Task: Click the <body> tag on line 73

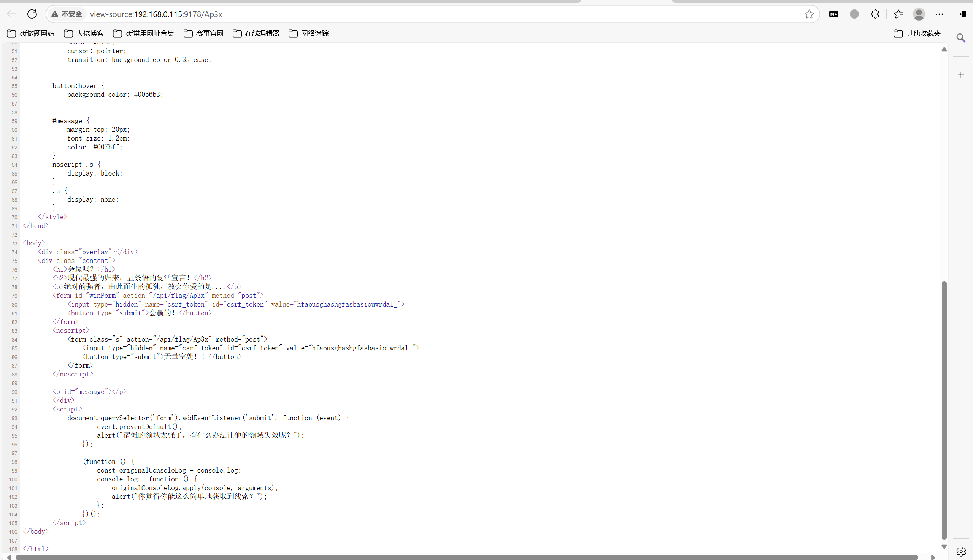Action: [34, 243]
